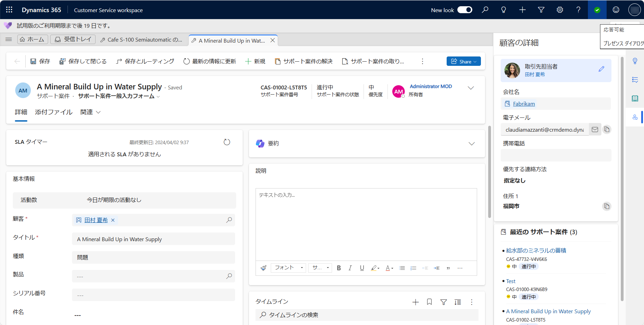Edit the customer contact with pencil icon
The image size is (644, 325).
pyautogui.click(x=601, y=69)
